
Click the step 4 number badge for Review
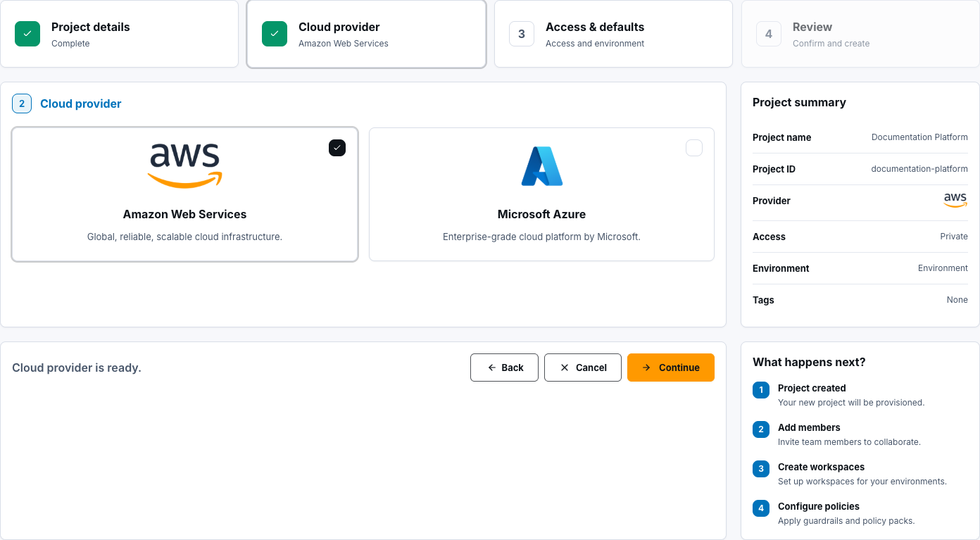pyautogui.click(x=769, y=34)
